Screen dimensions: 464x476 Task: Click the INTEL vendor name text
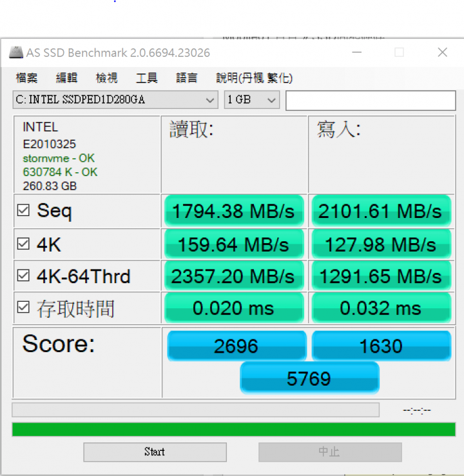(40, 127)
